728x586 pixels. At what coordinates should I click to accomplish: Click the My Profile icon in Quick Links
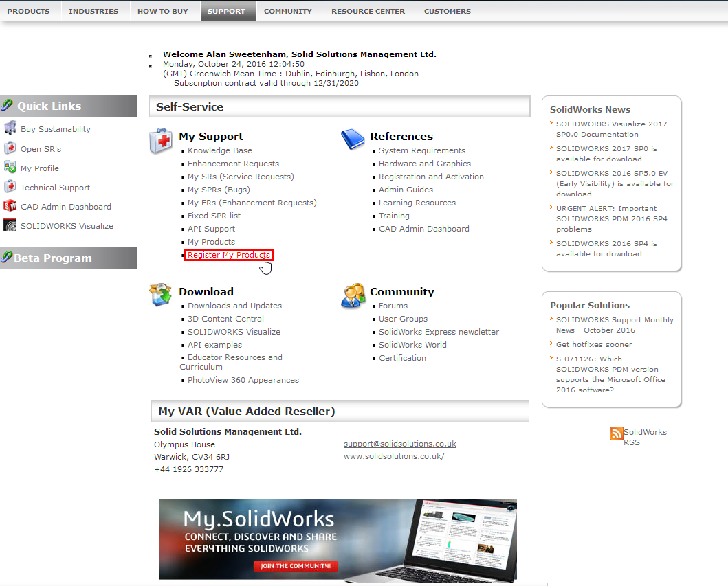[x=10, y=168]
